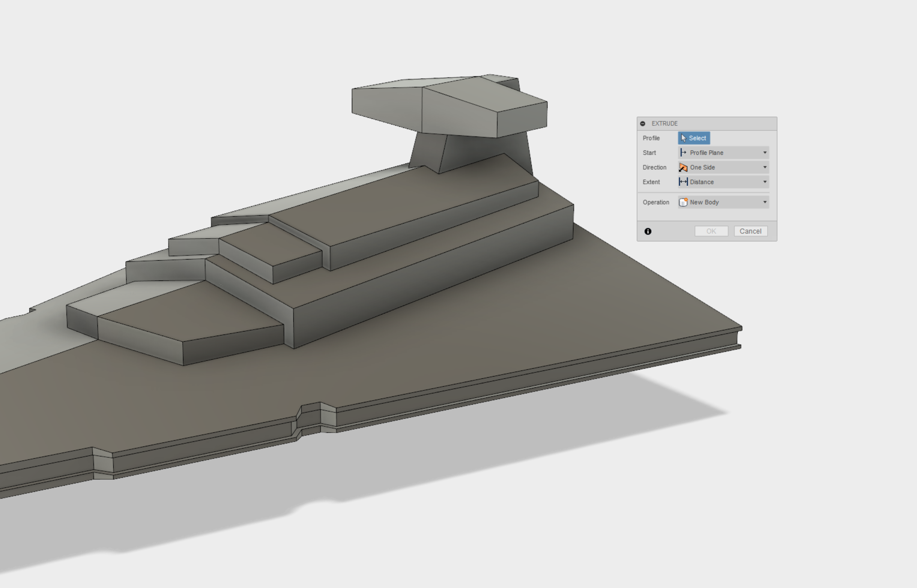Click the New Body cylinder icon
Image resolution: width=917 pixels, height=588 pixels.
(x=684, y=202)
